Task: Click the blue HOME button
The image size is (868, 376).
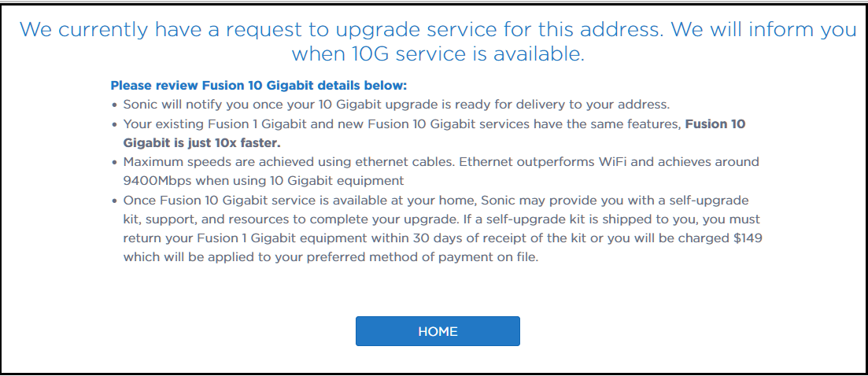Action: click(438, 331)
